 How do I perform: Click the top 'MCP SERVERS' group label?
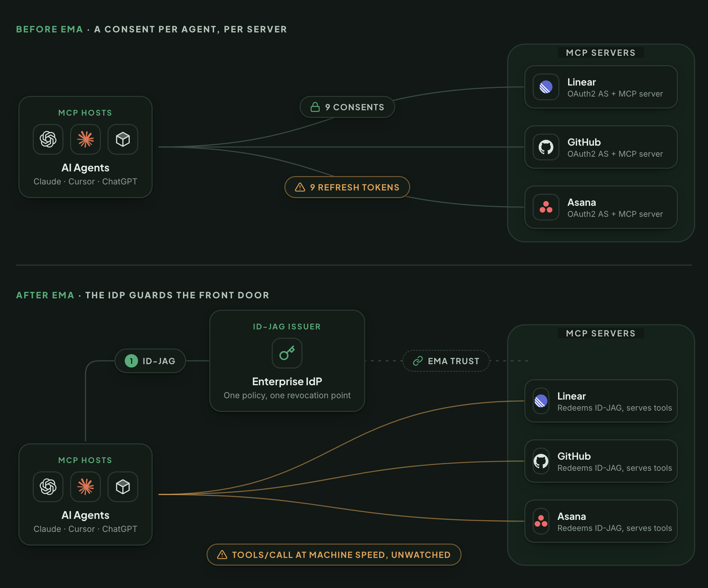(x=601, y=53)
